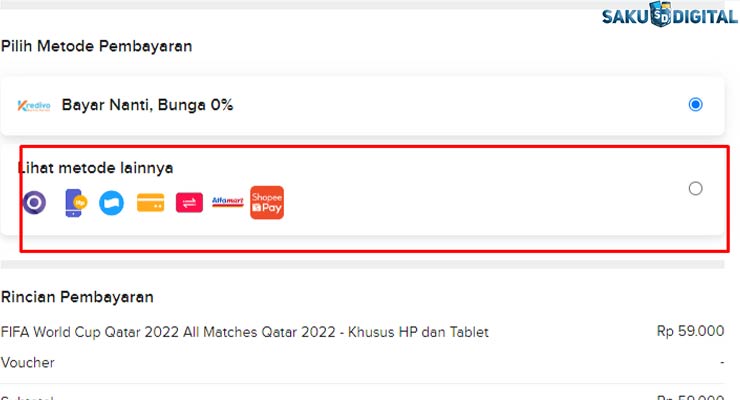
Task: Click empty area of Kredivo payment card
Action: pos(450,105)
